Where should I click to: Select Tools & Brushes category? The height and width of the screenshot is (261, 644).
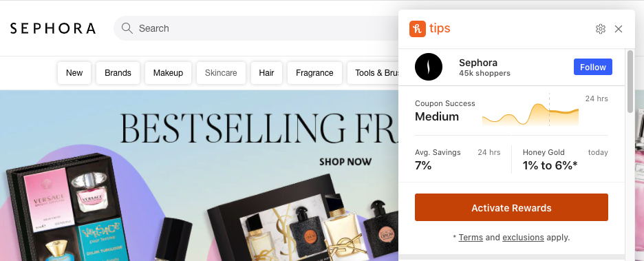point(373,73)
